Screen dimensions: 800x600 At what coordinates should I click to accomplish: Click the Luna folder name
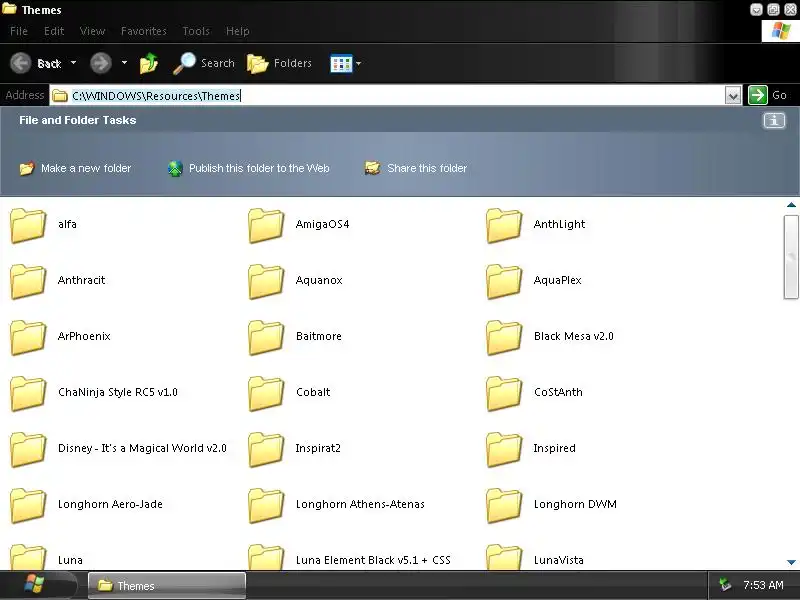[70, 560]
